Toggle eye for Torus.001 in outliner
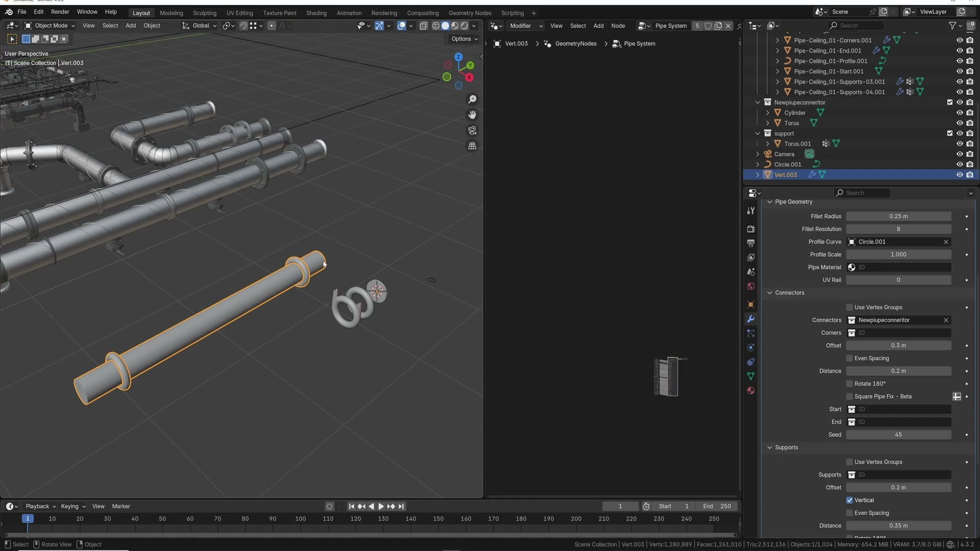 960,143
